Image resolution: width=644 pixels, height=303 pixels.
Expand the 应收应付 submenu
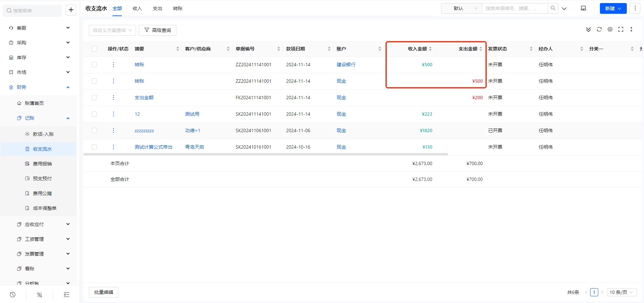(x=39, y=224)
